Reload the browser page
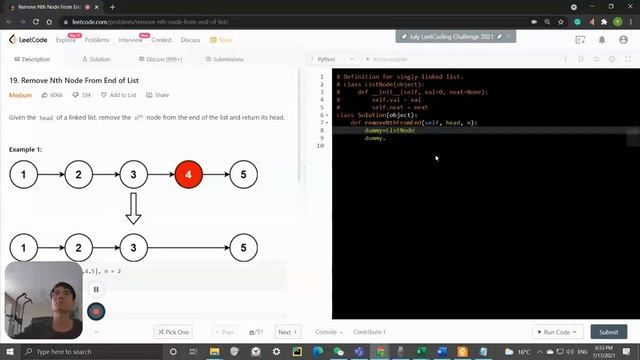 [36, 22]
